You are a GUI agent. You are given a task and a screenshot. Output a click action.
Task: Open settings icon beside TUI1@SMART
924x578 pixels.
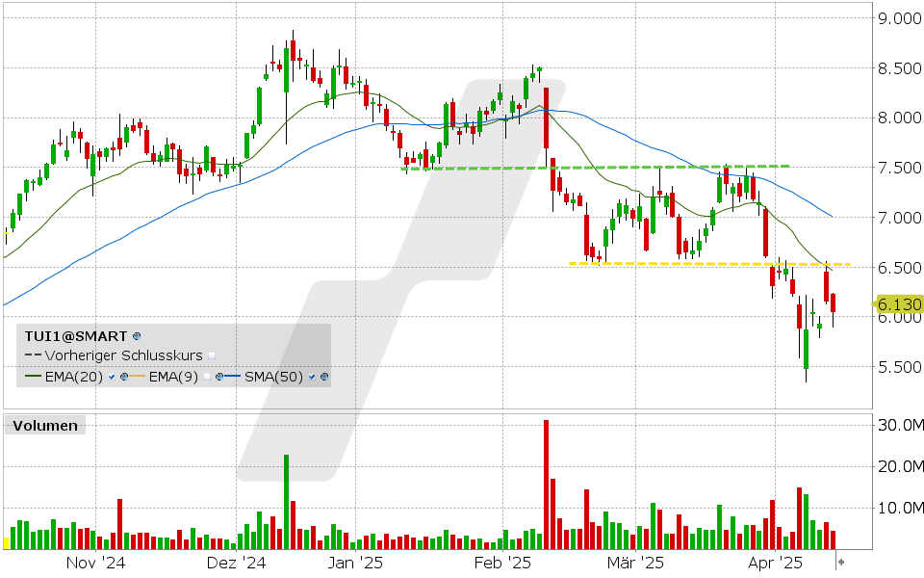click(137, 336)
